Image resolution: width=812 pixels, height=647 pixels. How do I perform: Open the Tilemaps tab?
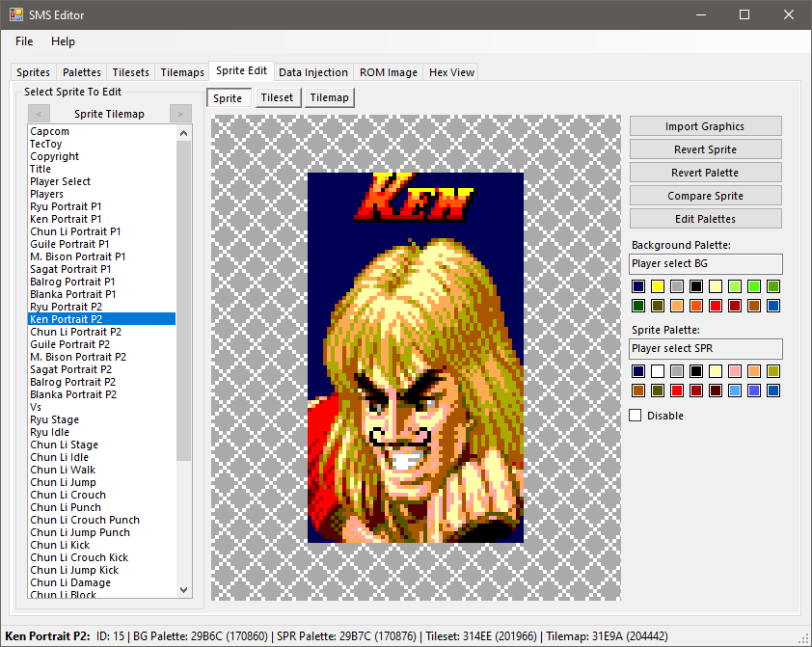[x=182, y=72]
